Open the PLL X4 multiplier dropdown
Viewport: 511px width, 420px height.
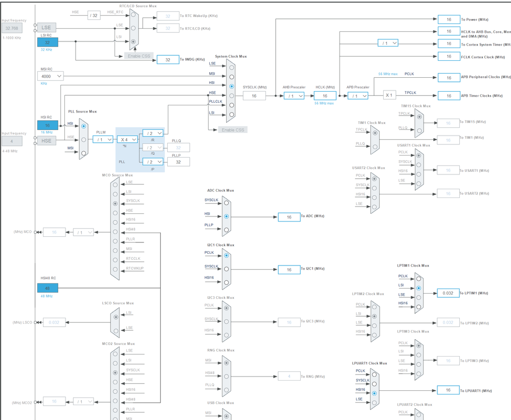coord(127,140)
